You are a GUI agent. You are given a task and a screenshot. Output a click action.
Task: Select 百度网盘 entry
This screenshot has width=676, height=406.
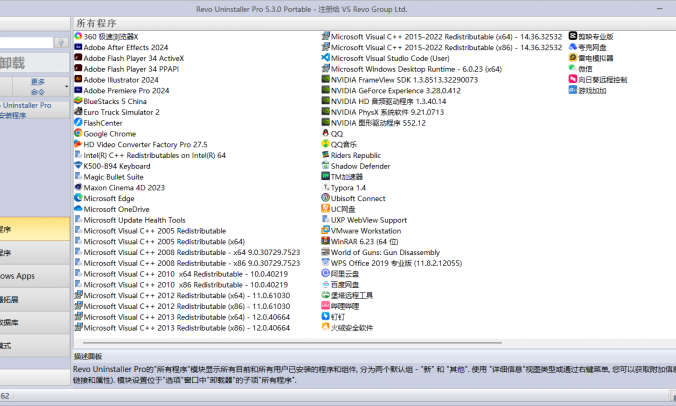[x=340, y=284]
